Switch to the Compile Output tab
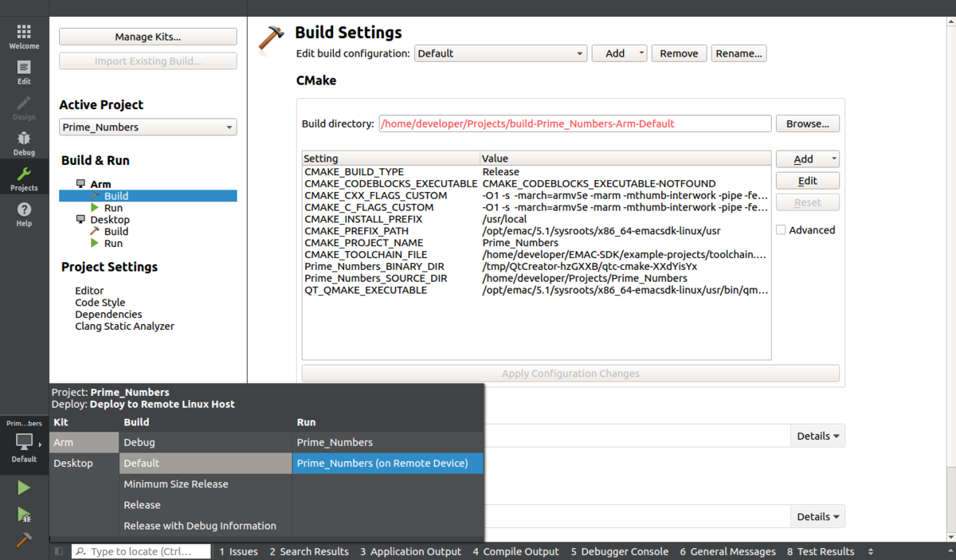956x560 pixels. 515,550
